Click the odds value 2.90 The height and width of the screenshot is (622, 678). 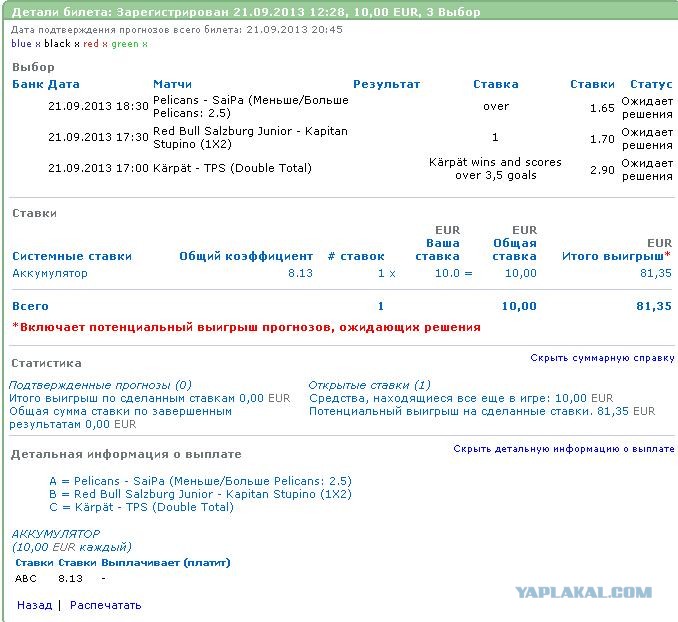coord(602,170)
